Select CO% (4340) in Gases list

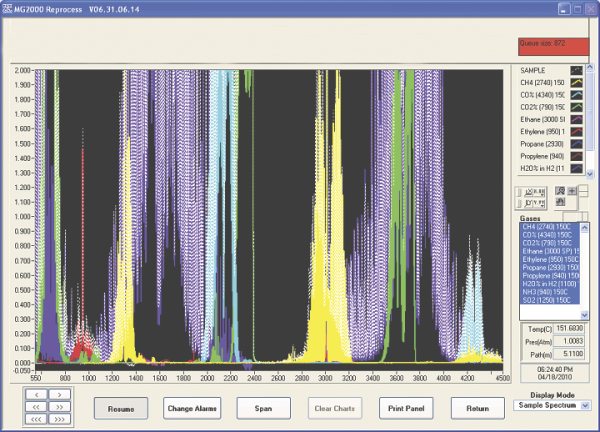(x=550, y=235)
